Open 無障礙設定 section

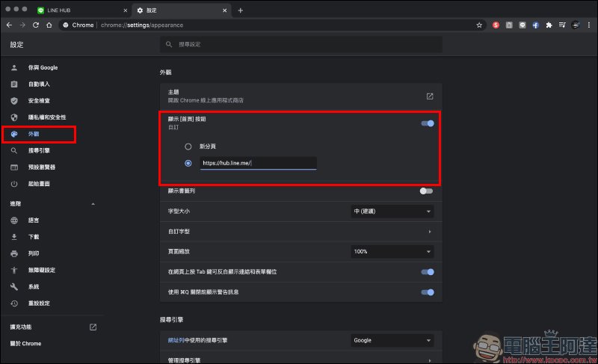click(x=42, y=270)
